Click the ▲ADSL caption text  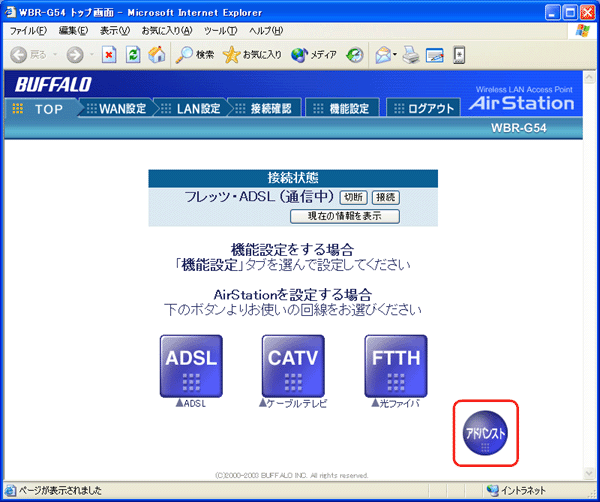point(191,404)
